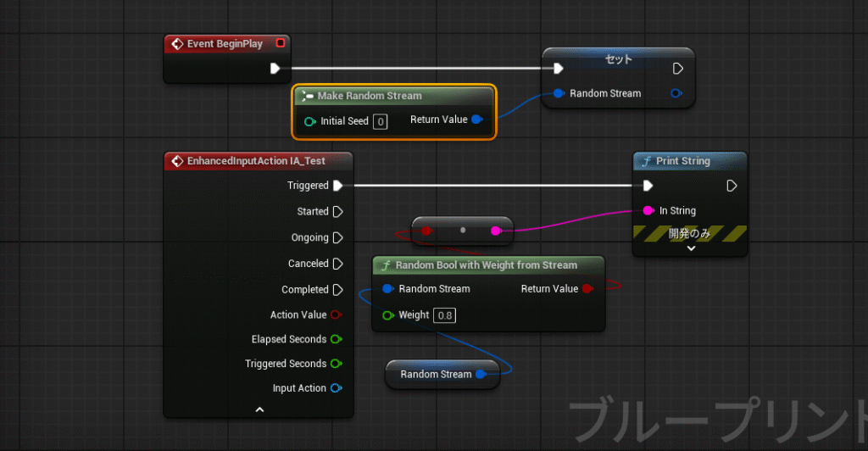This screenshot has height=451, width=868.
Task: Click the Weight value field showing 0.8
Action: [x=444, y=315]
